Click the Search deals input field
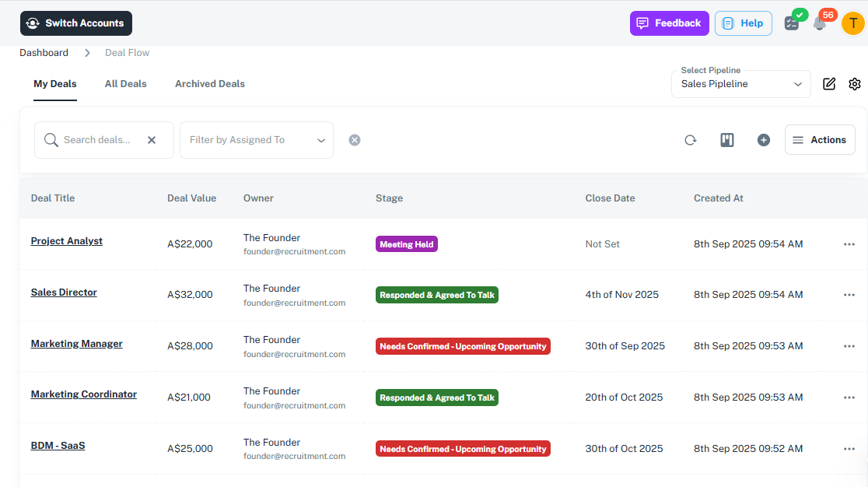The width and height of the screenshot is (868, 487). (97, 140)
